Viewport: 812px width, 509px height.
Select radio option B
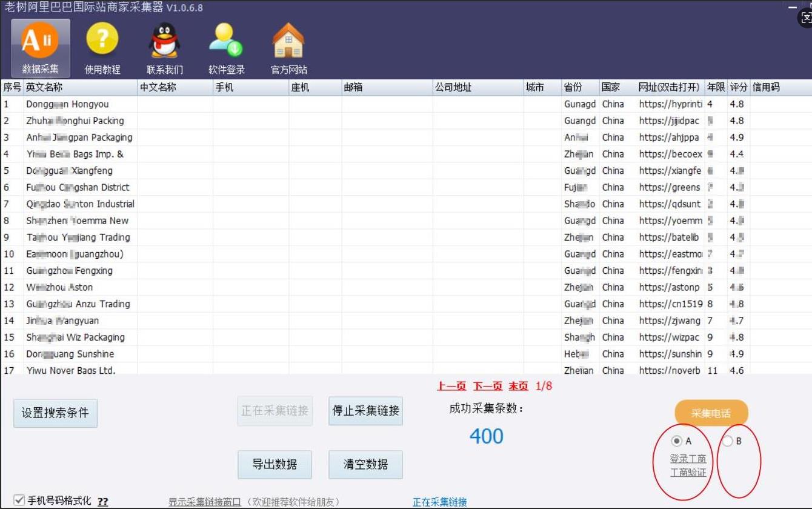click(x=727, y=441)
